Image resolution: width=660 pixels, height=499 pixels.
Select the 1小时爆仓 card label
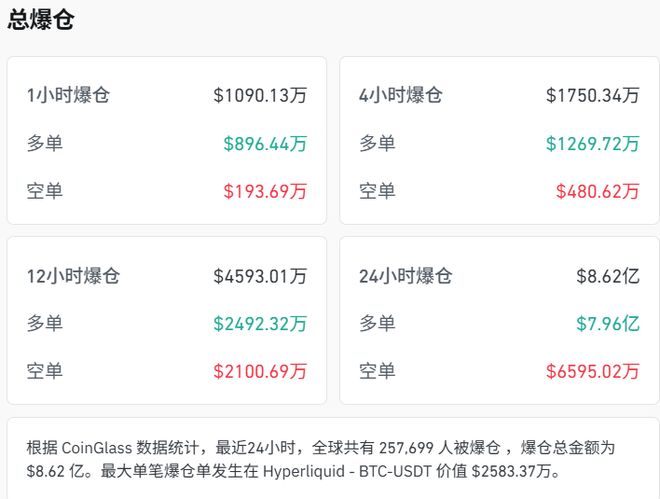click(68, 96)
